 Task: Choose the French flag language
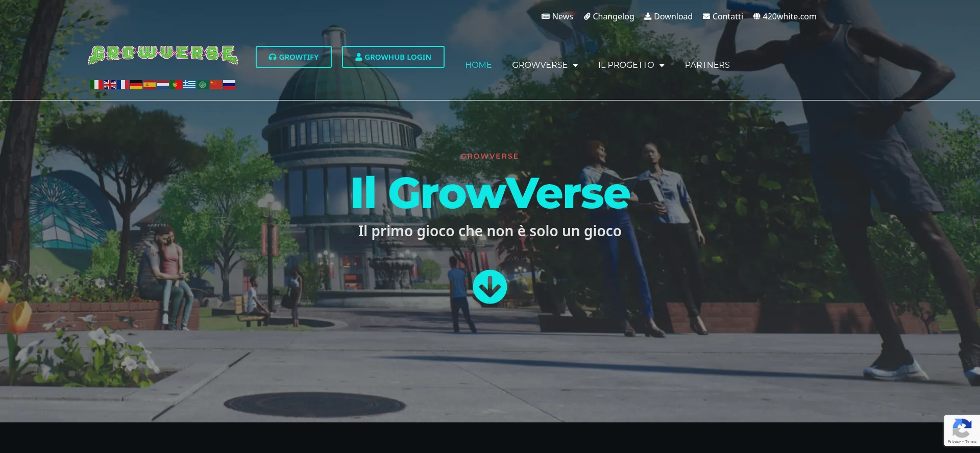(x=123, y=85)
